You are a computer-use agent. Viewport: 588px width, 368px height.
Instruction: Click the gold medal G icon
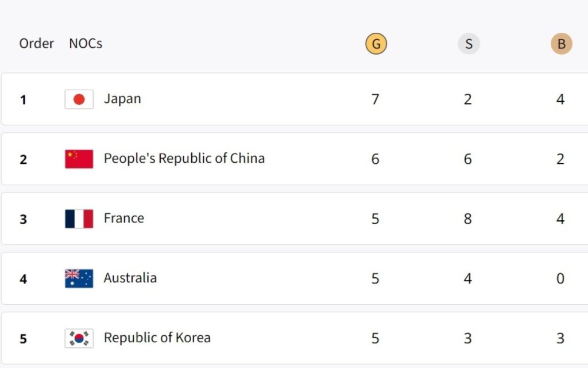point(376,44)
